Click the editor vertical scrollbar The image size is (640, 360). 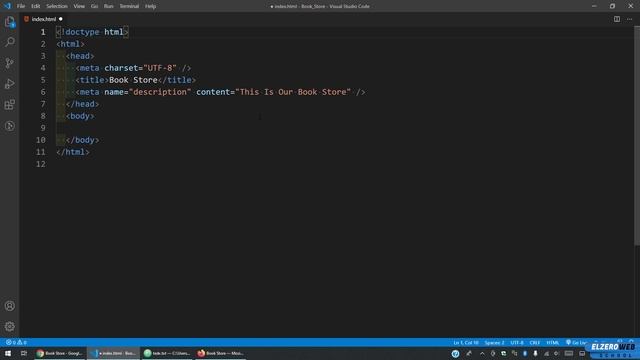pos(637,136)
